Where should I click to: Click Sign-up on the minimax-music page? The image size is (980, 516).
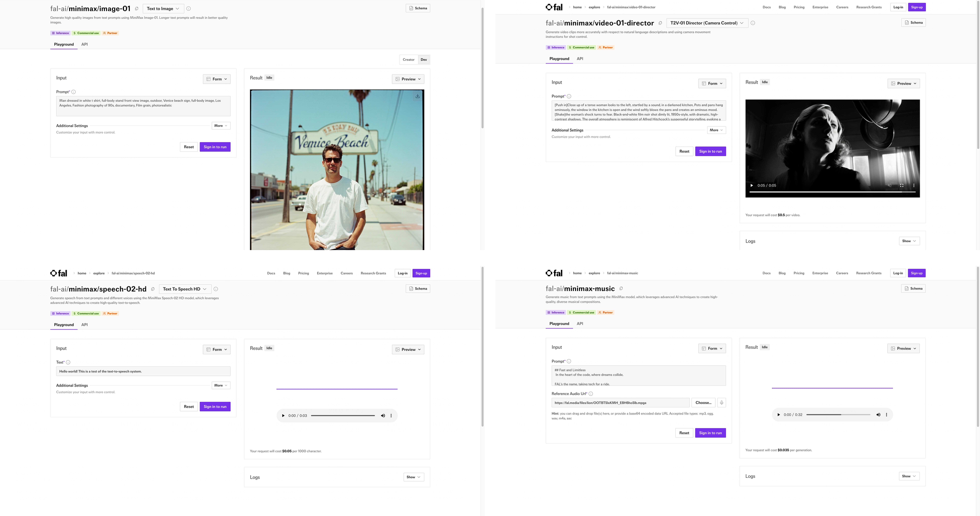[x=916, y=273]
